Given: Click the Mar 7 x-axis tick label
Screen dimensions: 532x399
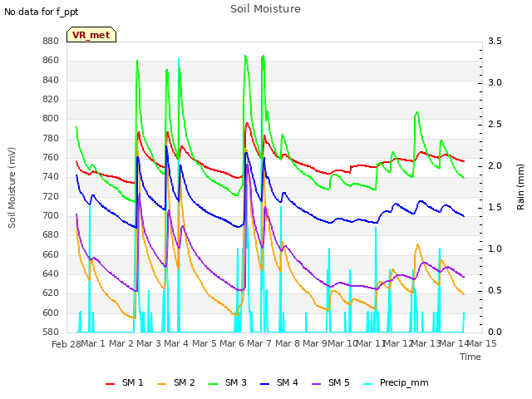Looking at the screenshot, I should [x=259, y=343].
